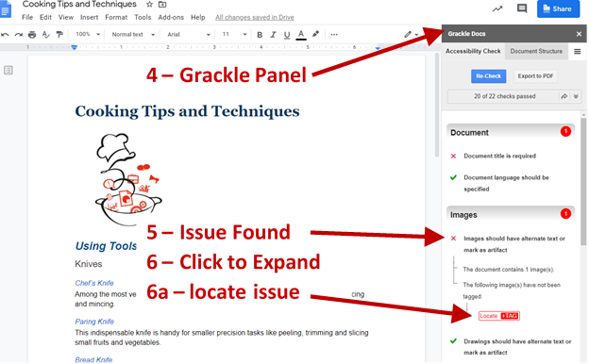This screenshot has height=364, width=589.
Task: Click the Undo icon in toolbar
Action: pos(5,35)
